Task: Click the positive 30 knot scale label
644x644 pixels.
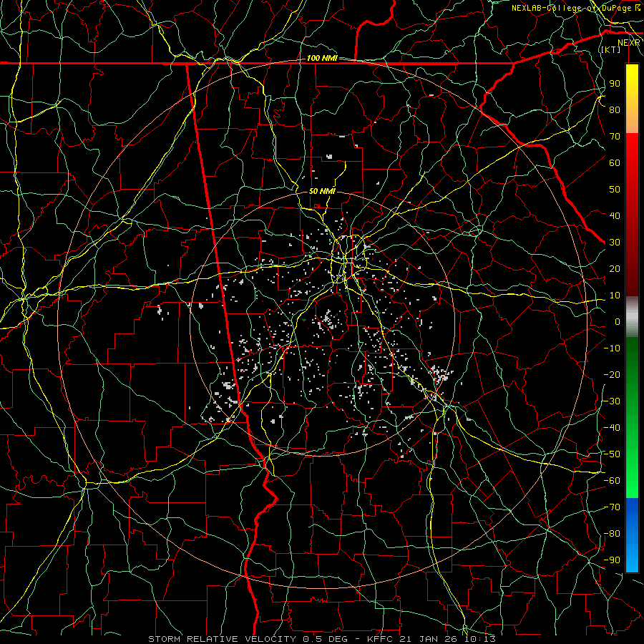Action: coord(615,243)
